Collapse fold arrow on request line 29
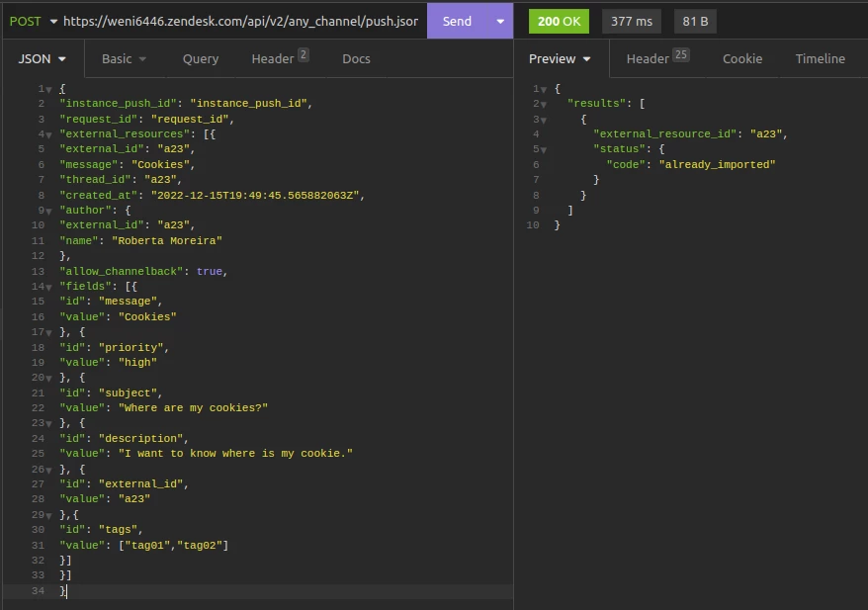The width and height of the screenshot is (868, 610). [x=49, y=515]
